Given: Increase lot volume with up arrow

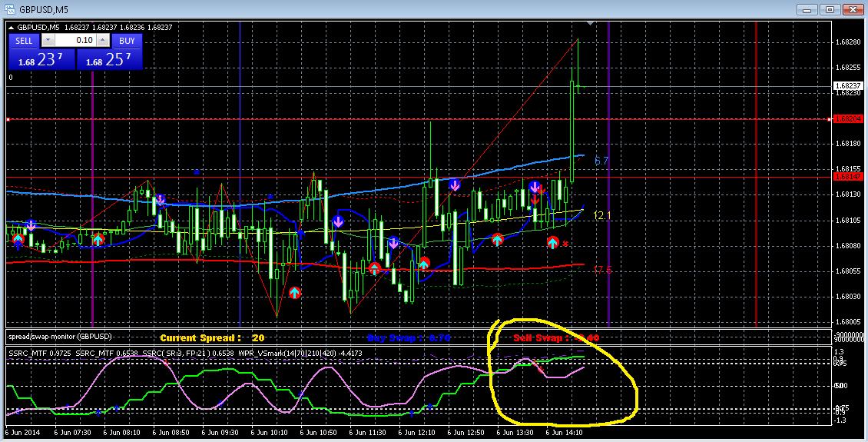Looking at the screenshot, I should 102,41.
